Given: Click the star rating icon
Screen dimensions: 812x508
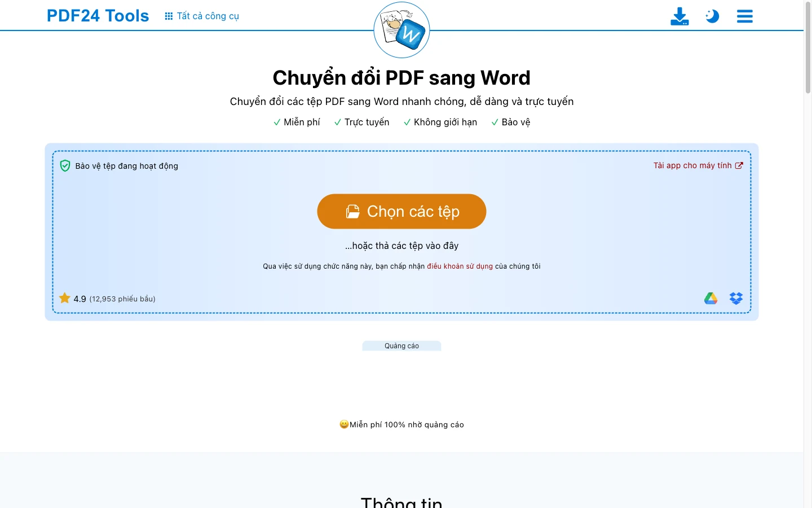Looking at the screenshot, I should coord(65,298).
